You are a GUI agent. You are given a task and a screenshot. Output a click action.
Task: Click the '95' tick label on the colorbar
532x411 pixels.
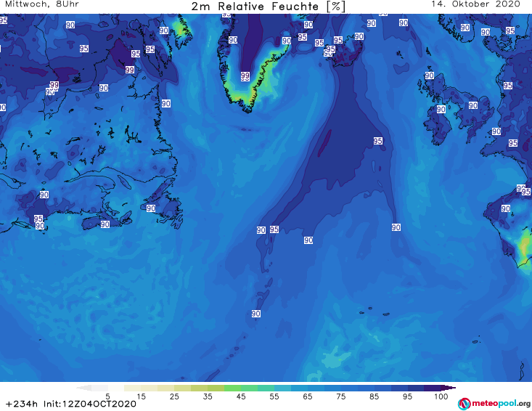407,396
